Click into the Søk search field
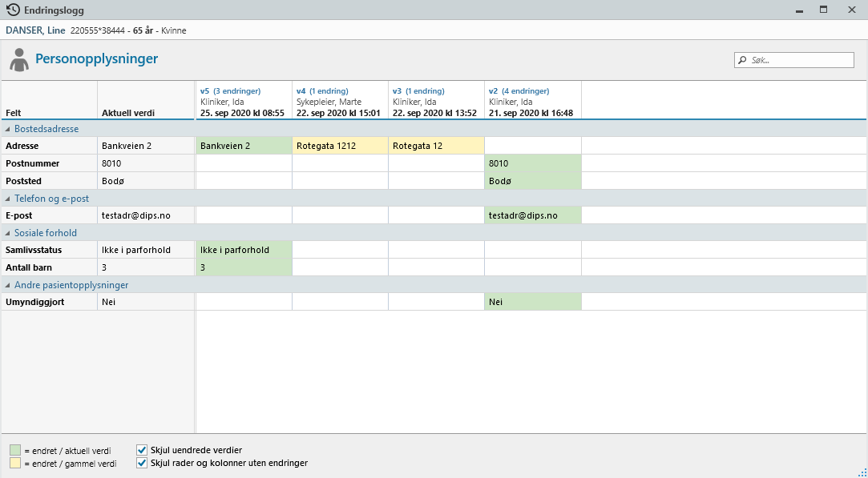 (x=798, y=60)
